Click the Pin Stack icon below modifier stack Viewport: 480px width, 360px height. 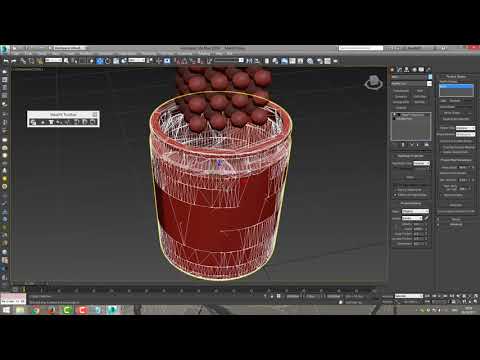396,145
